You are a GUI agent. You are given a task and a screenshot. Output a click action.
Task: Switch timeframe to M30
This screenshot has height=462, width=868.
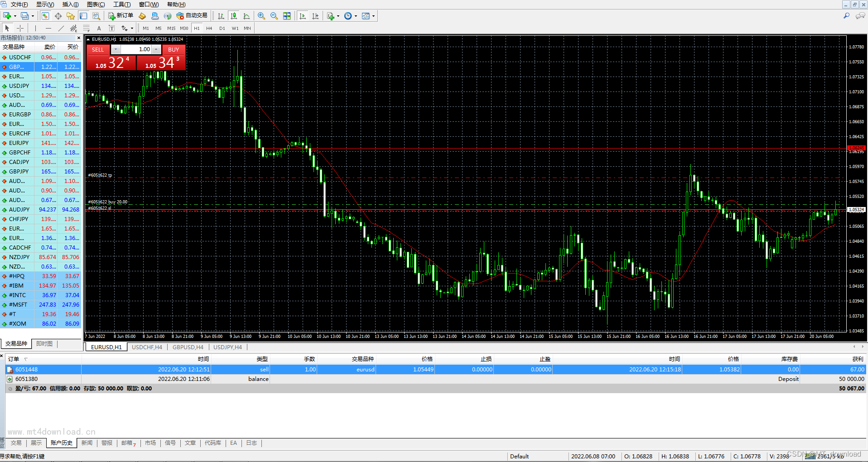point(184,28)
